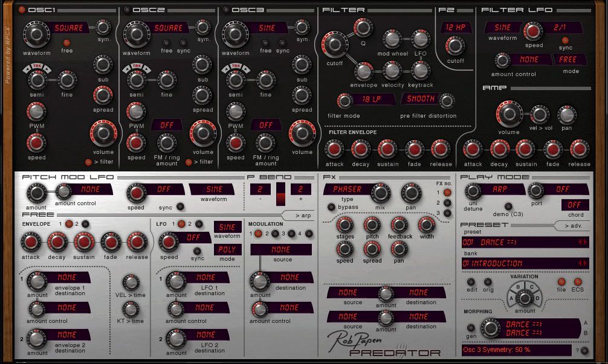
Task: Click the phaser stages knob
Action: [x=344, y=224]
